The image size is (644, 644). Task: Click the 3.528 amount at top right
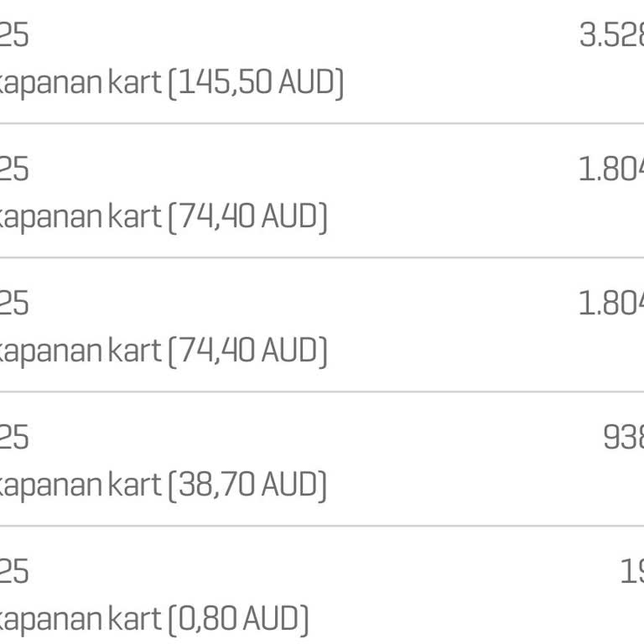tap(611, 35)
